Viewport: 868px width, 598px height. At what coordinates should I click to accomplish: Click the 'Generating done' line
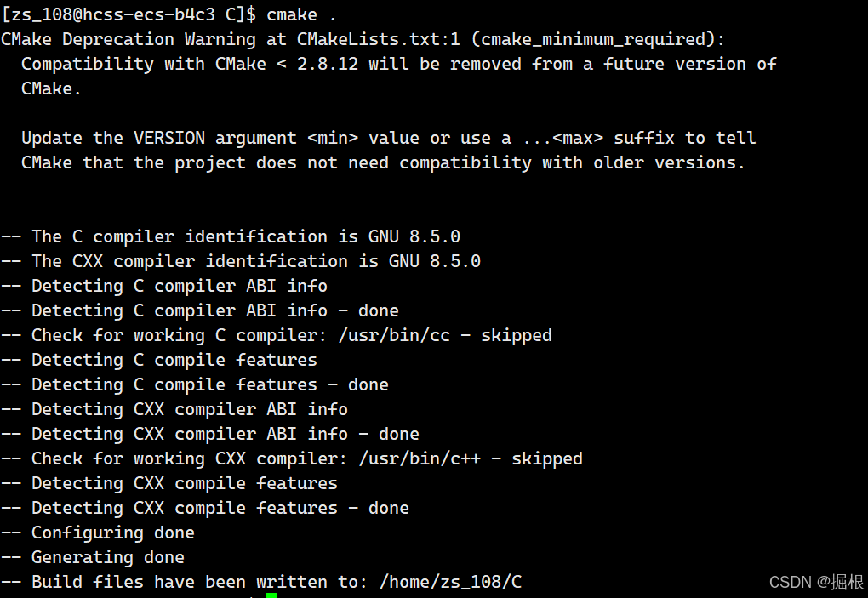pos(93,558)
